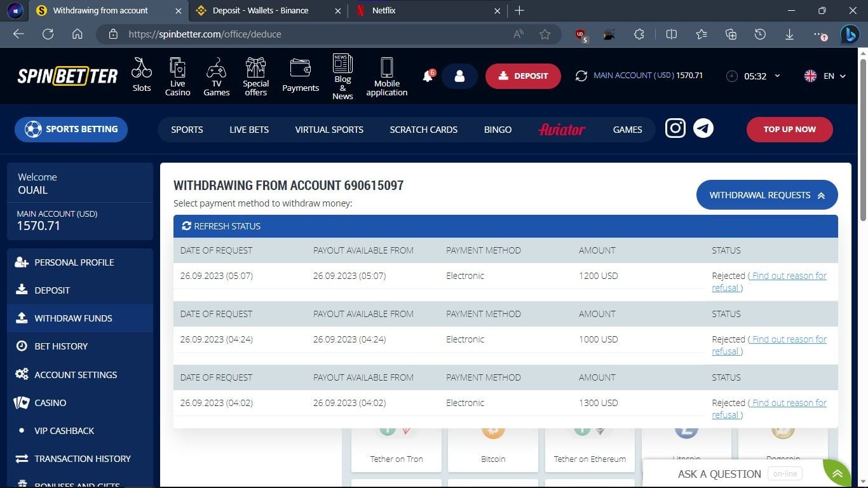Refresh the main account balance icon

click(581, 76)
